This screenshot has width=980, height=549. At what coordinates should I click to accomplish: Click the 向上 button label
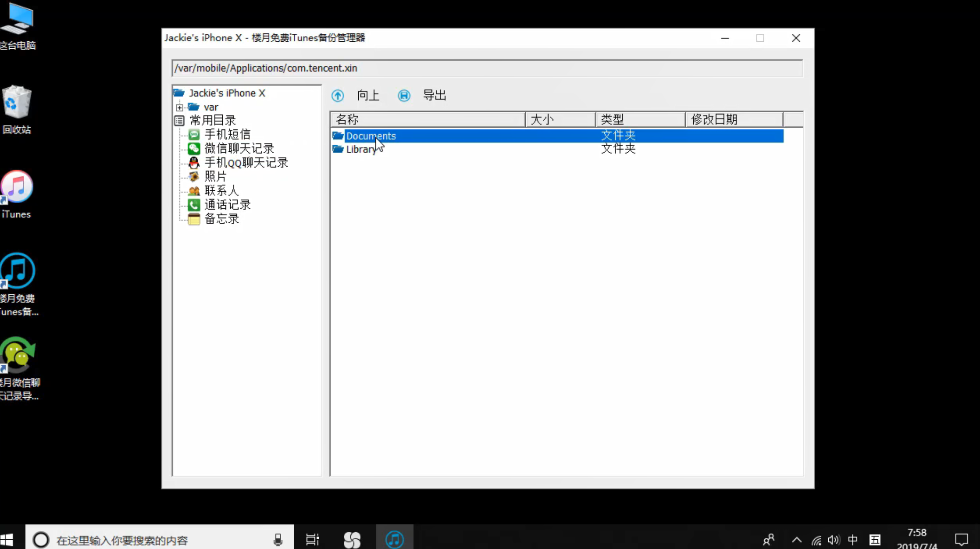[x=368, y=96]
